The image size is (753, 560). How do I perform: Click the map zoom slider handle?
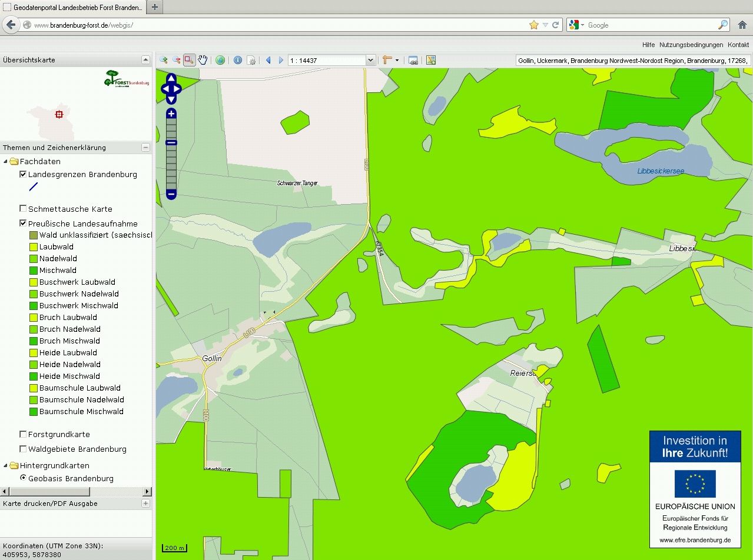pyautogui.click(x=171, y=142)
